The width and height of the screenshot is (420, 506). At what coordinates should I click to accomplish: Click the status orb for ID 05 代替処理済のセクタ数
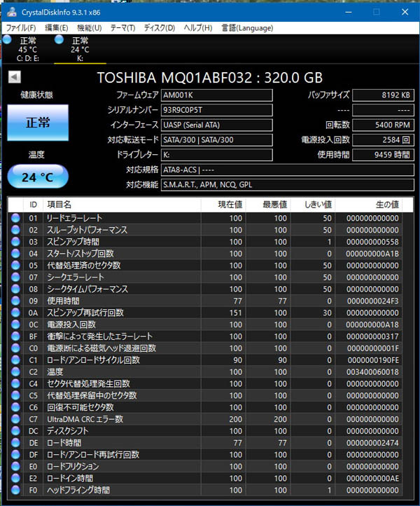(15, 265)
